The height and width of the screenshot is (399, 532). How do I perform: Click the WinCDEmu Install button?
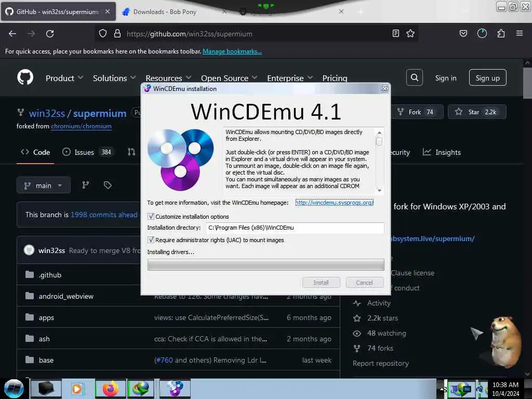[x=321, y=282]
